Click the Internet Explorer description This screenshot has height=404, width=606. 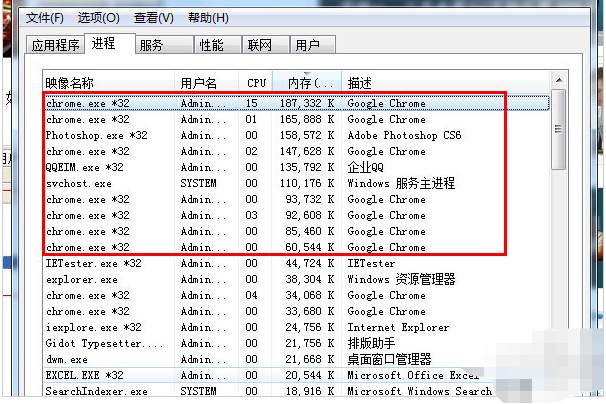398,327
